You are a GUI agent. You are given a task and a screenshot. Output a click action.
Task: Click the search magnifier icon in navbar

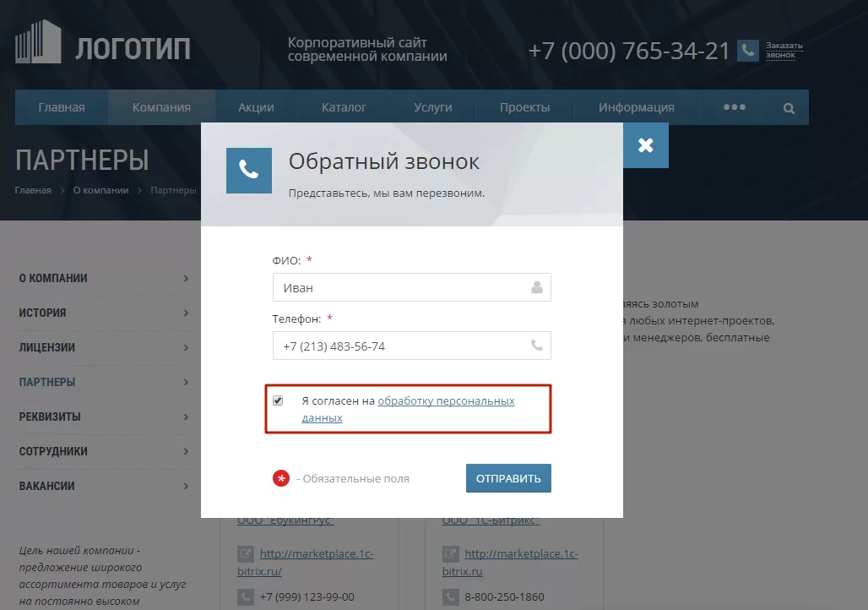tap(789, 108)
